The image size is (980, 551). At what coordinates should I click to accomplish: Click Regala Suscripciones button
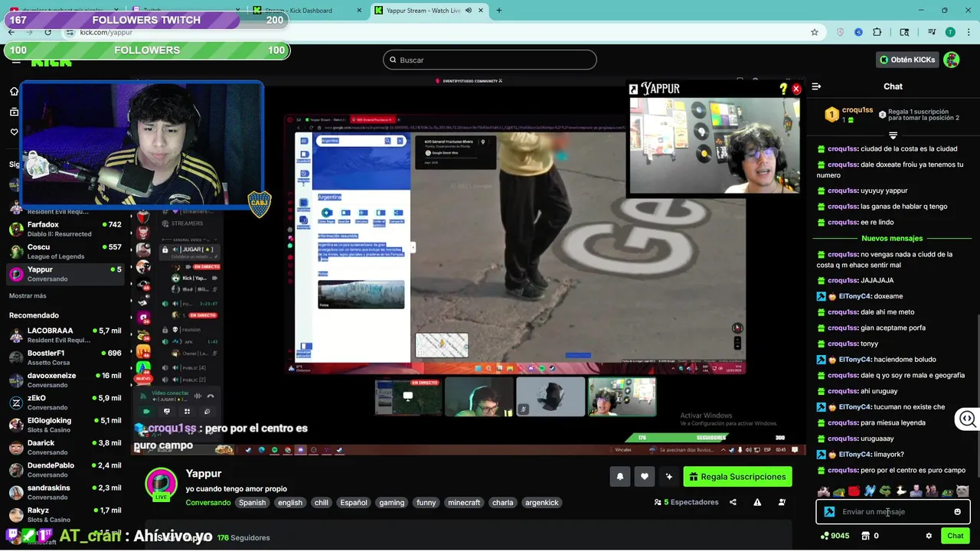(737, 477)
